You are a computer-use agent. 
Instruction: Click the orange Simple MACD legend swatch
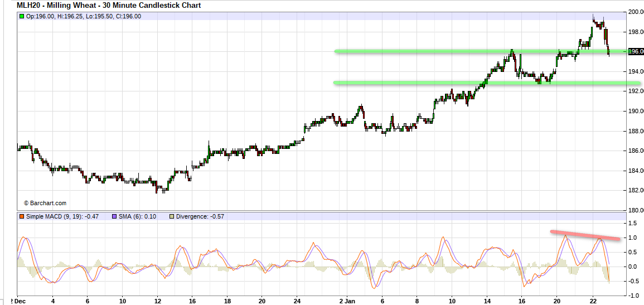tap(22, 216)
